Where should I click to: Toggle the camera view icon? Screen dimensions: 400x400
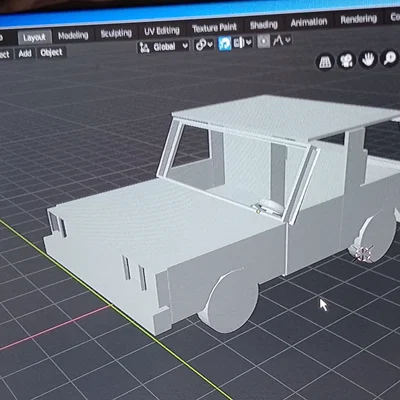[x=346, y=61]
